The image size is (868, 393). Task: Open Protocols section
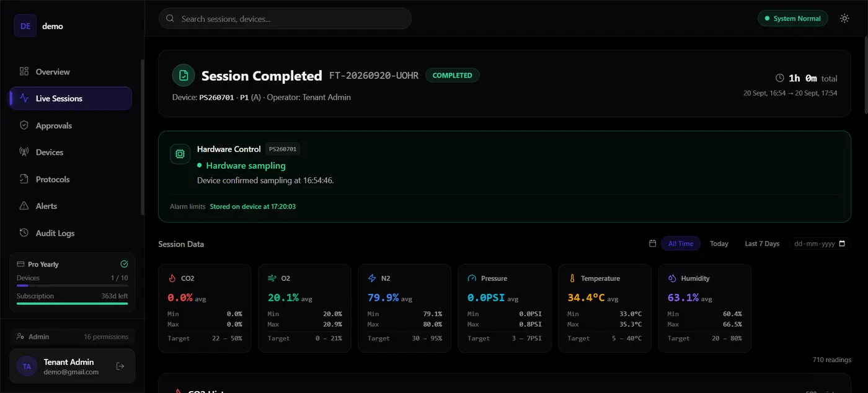(71, 179)
